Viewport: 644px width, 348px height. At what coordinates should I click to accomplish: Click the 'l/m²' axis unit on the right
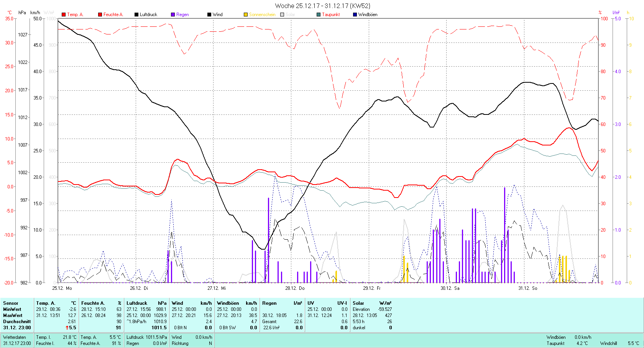(616, 13)
